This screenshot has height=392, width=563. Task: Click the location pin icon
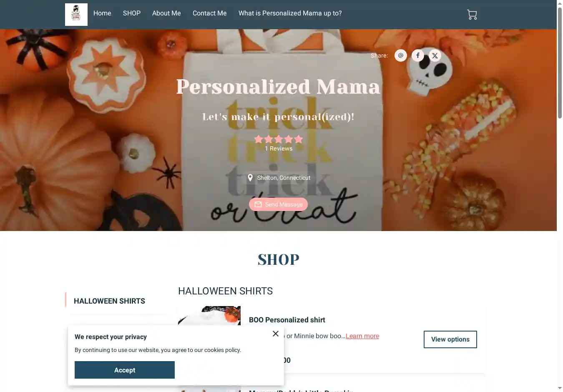pos(250,178)
